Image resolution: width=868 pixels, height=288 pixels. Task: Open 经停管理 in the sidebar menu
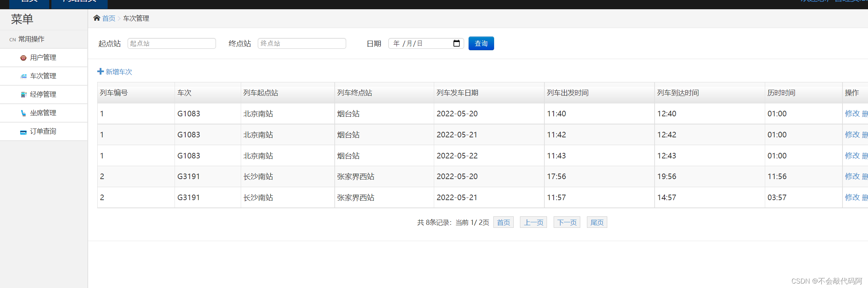point(44,95)
